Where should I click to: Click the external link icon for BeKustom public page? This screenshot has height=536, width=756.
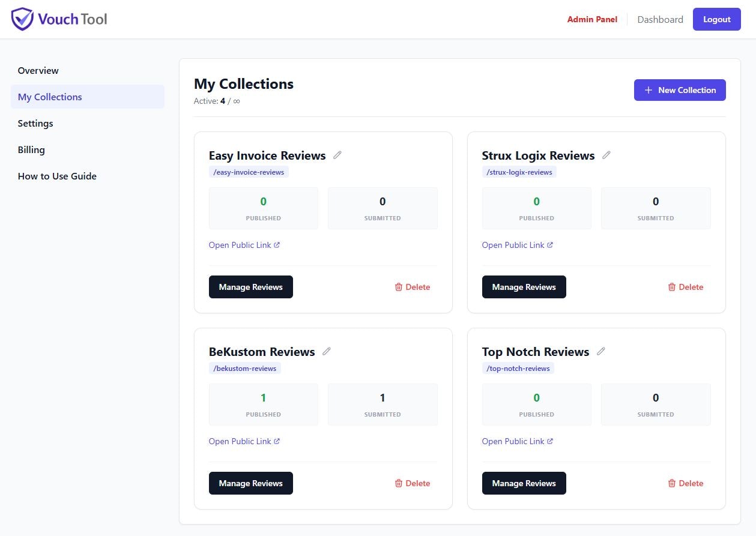click(278, 441)
